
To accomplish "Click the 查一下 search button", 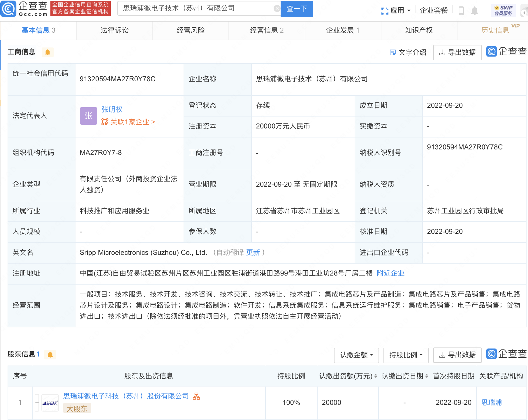I will click(297, 9).
